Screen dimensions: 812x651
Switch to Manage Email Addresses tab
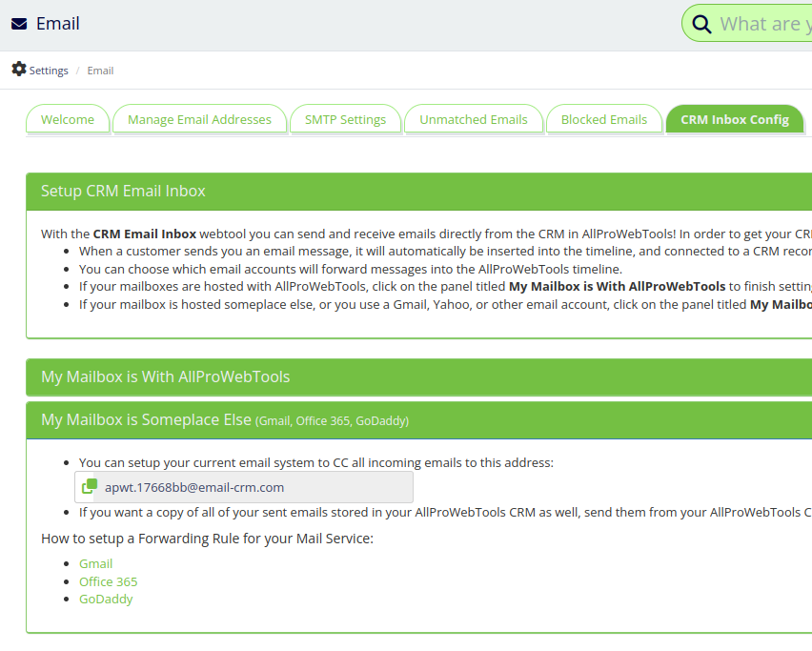tap(199, 120)
